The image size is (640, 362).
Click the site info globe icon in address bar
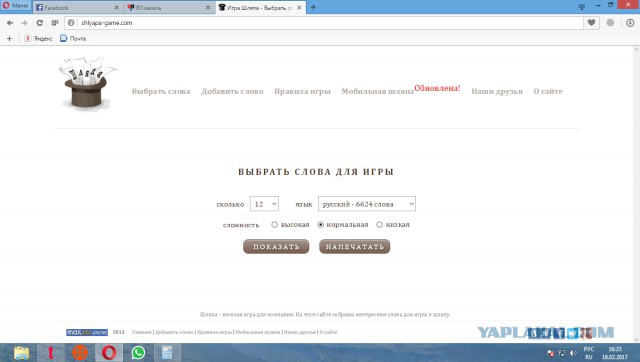click(x=71, y=23)
